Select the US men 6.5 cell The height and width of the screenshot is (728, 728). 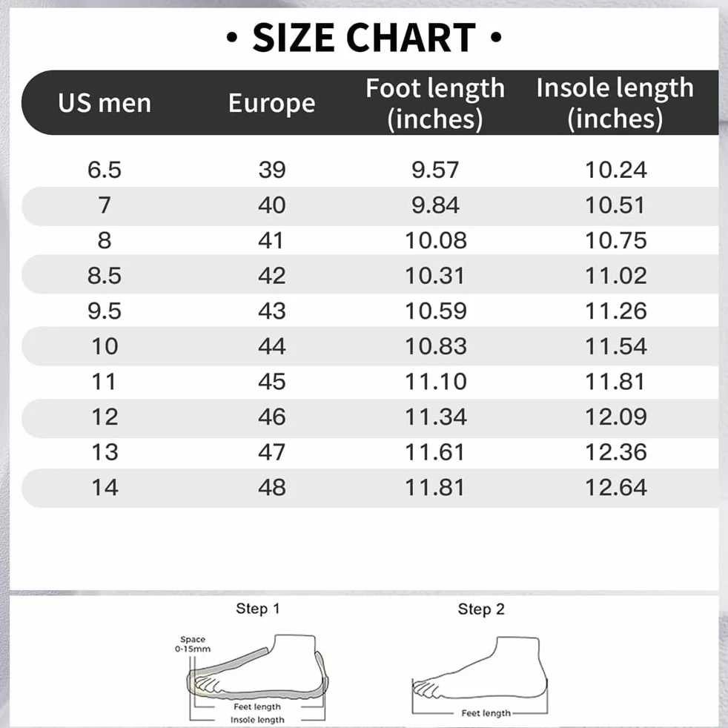point(105,170)
